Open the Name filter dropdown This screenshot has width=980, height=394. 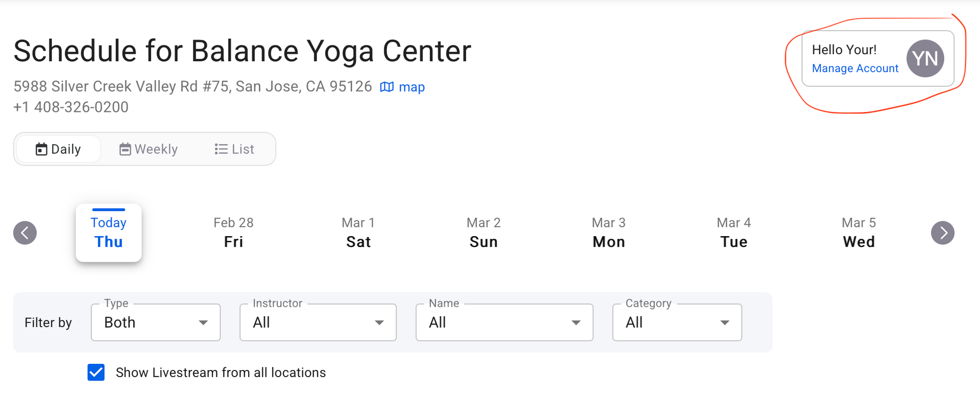pos(504,322)
